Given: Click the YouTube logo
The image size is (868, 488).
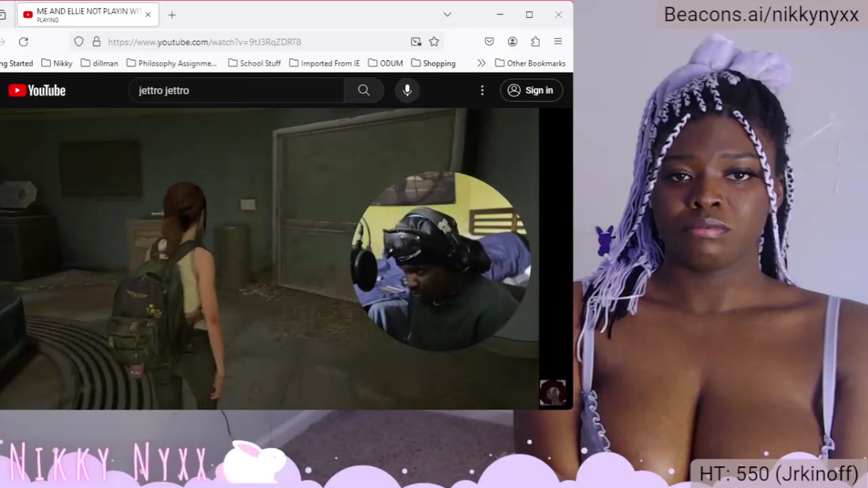Looking at the screenshot, I should pos(37,90).
